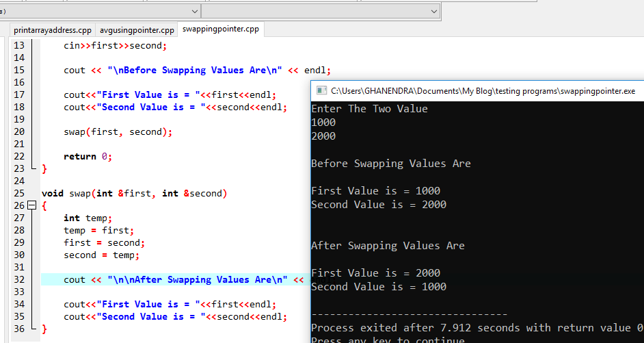Click 'Process exited after 7.912 seconds' line
Image resolution: width=644 pixels, height=343 pixels.
478,328
